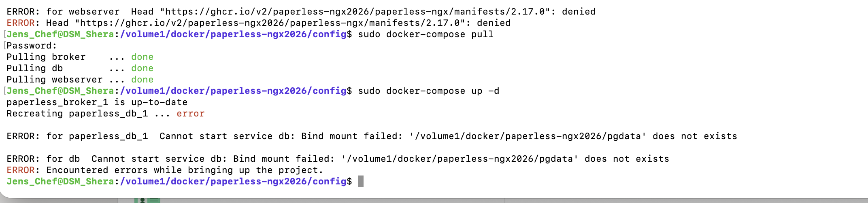Click the "sudo docker-compose up -d" command text
The height and width of the screenshot is (203, 868).
428,91
